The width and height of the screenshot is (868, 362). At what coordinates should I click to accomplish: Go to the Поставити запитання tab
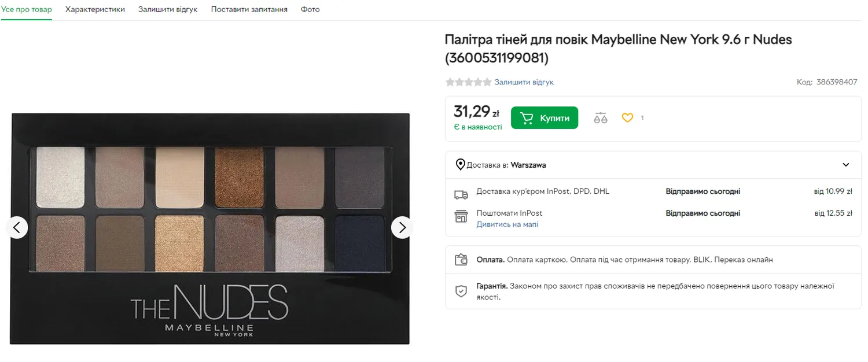(249, 9)
